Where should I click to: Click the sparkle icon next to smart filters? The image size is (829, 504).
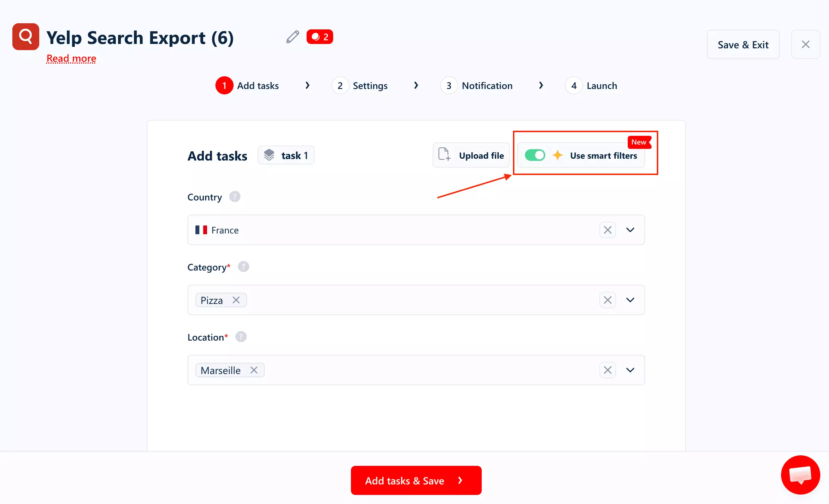click(x=558, y=155)
